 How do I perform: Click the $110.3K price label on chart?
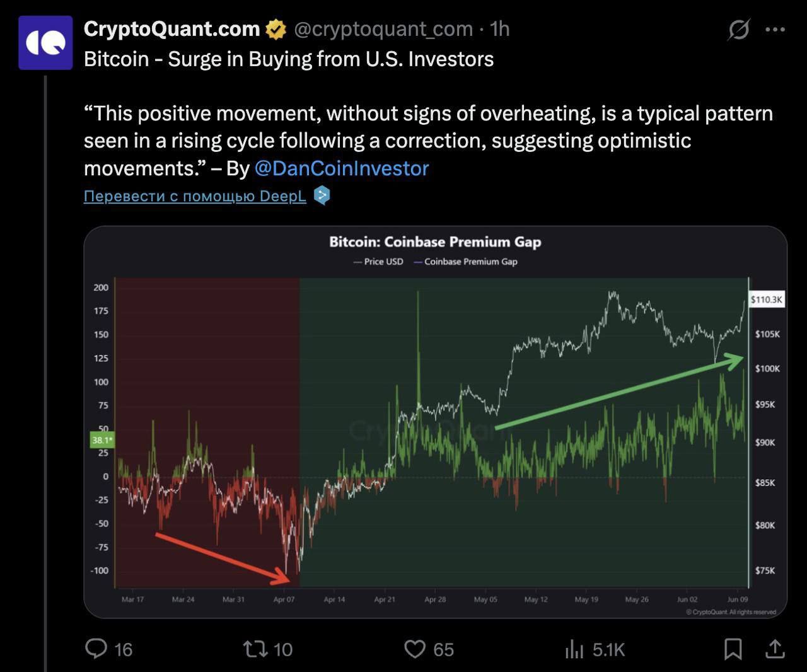(x=766, y=299)
